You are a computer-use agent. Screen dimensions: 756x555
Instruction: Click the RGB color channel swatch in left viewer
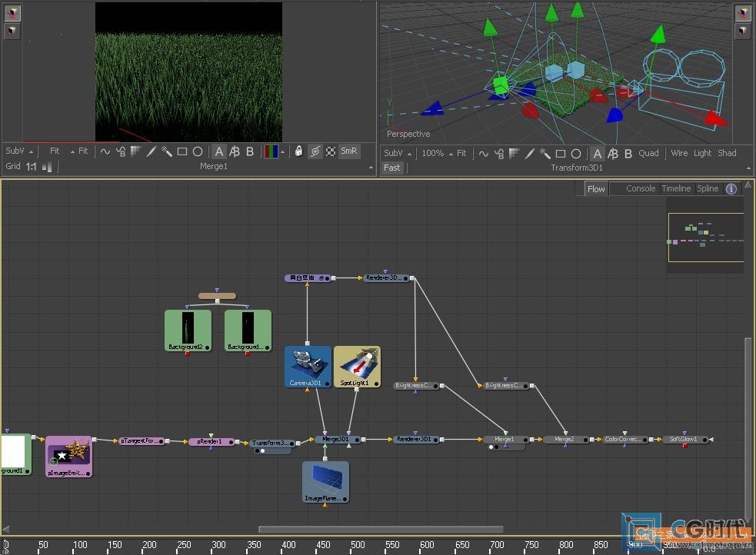271,151
